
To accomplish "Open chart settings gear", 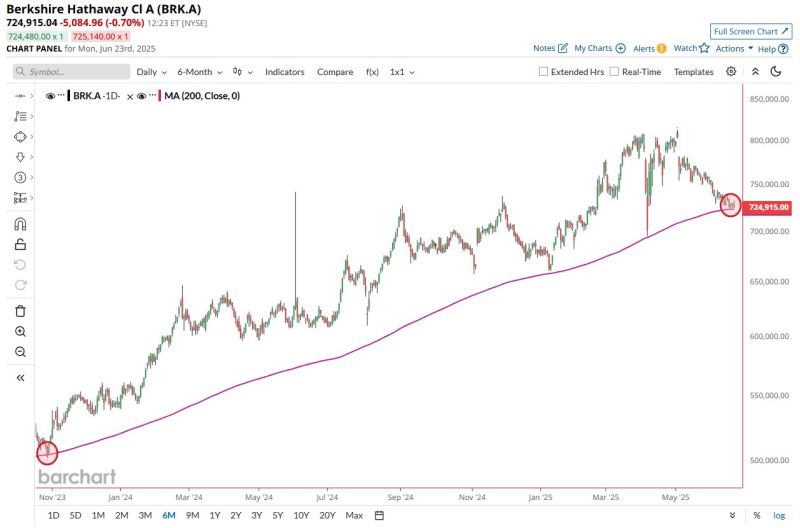I will pos(731,72).
